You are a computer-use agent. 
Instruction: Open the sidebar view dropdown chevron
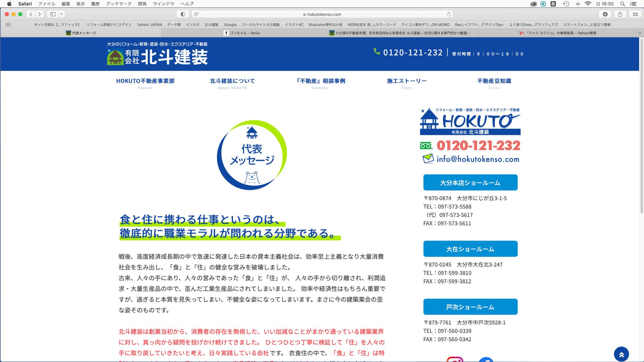62,14
